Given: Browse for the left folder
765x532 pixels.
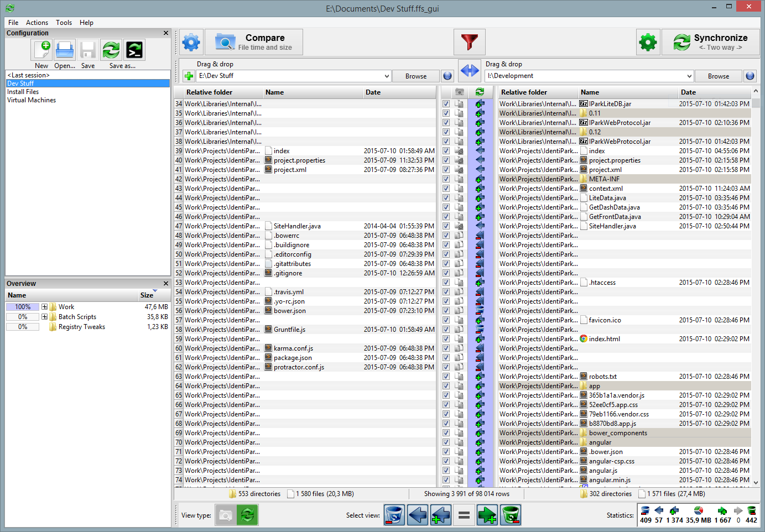Looking at the screenshot, I should [x=416, y=76].
